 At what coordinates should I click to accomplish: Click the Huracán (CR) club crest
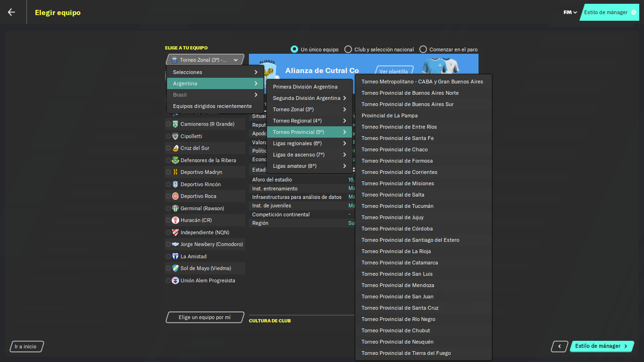(175, 220)
